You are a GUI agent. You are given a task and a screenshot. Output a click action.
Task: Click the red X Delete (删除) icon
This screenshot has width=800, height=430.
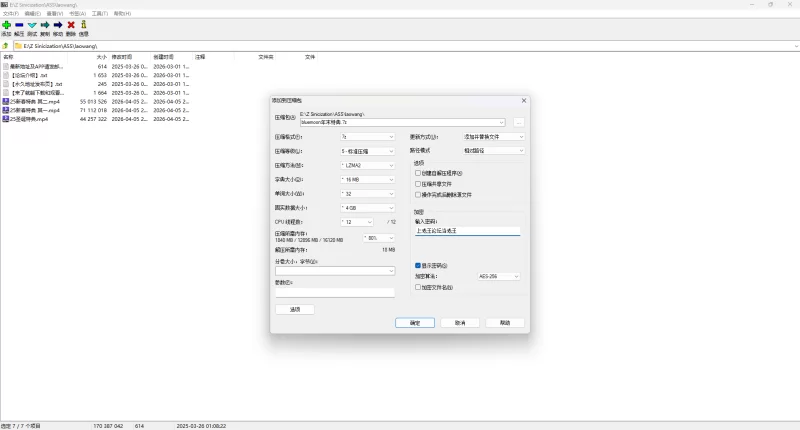71,25
